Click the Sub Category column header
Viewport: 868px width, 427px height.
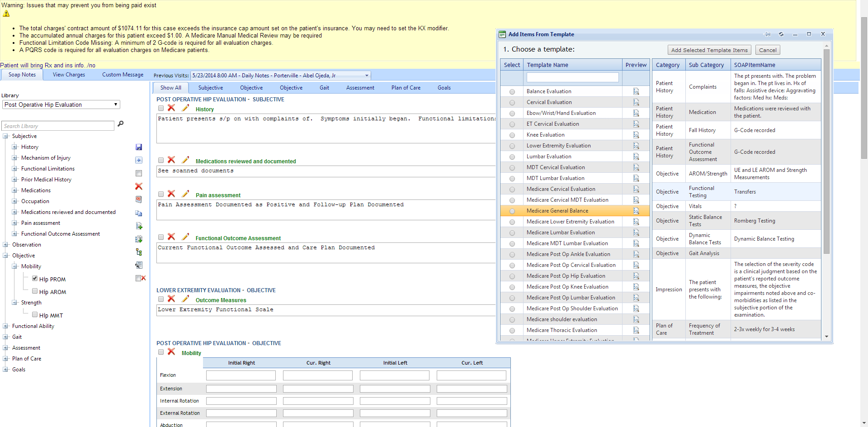pyautogui.click(x=707, y=65)
